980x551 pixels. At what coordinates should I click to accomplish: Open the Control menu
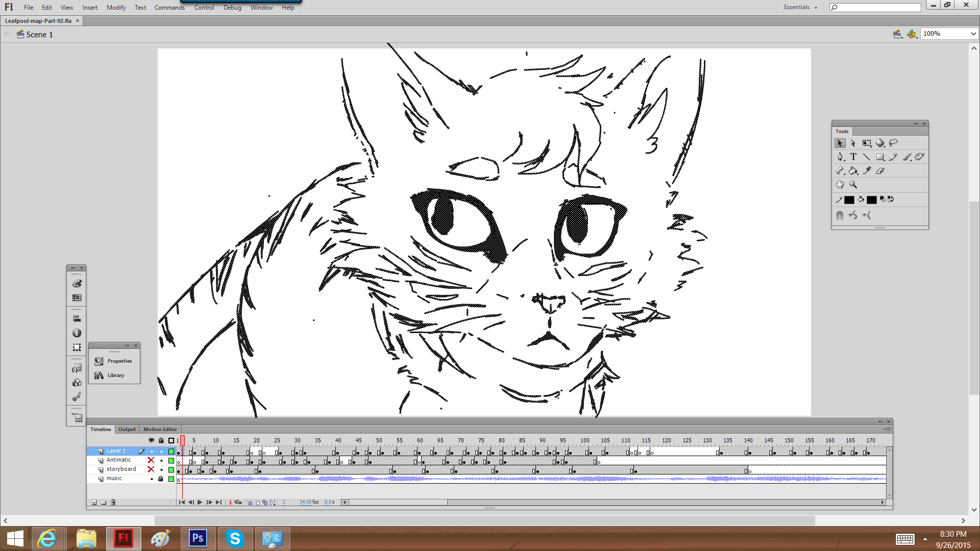(204, 7)
